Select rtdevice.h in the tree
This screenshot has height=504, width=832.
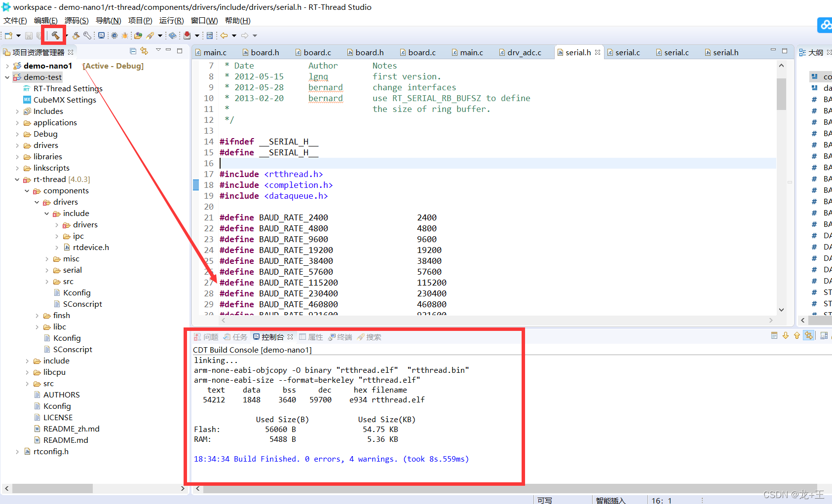86,248
